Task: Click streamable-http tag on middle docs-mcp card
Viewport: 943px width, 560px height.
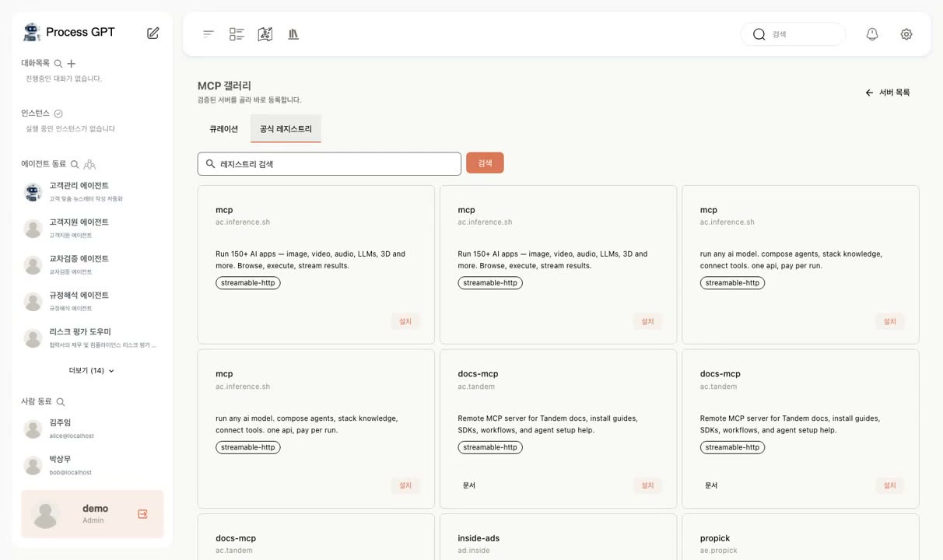Action: tap(490, 447)
